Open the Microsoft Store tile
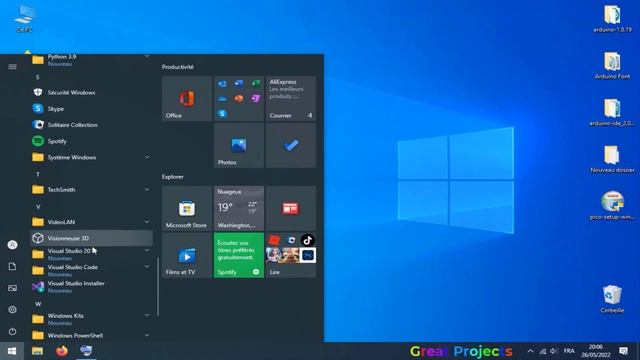The height and width of the screenshot is (360, 640). (187, 208)
